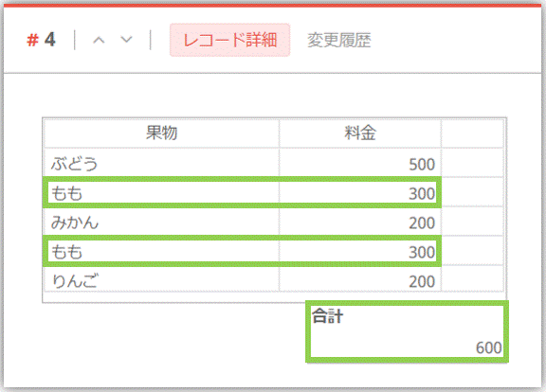Select the second もも row cell
This screenshot has width=546, height=392.
tap(161, 251)
